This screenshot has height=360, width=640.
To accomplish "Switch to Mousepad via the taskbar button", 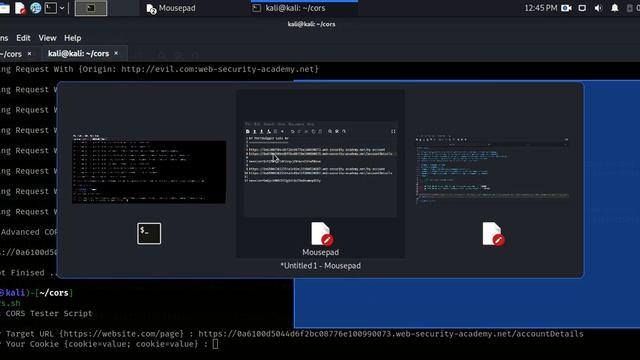I will pos(171,8).
